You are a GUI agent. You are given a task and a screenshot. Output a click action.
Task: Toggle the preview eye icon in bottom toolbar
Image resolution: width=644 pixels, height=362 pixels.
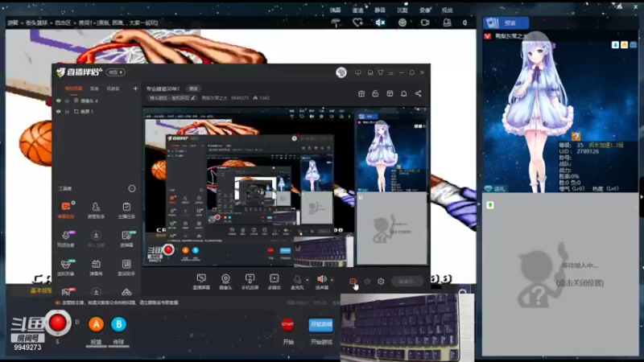367,281
